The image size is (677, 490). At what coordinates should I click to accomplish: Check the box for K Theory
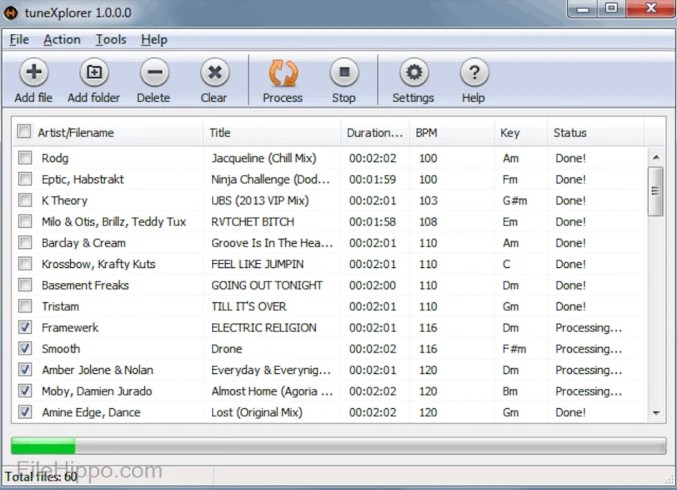(25, 200)
